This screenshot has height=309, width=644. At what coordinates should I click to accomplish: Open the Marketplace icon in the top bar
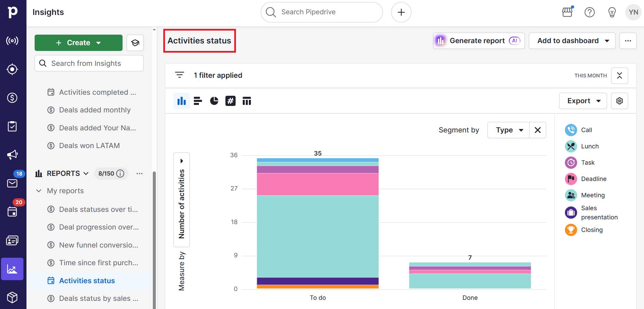click(x=567, y=12)
